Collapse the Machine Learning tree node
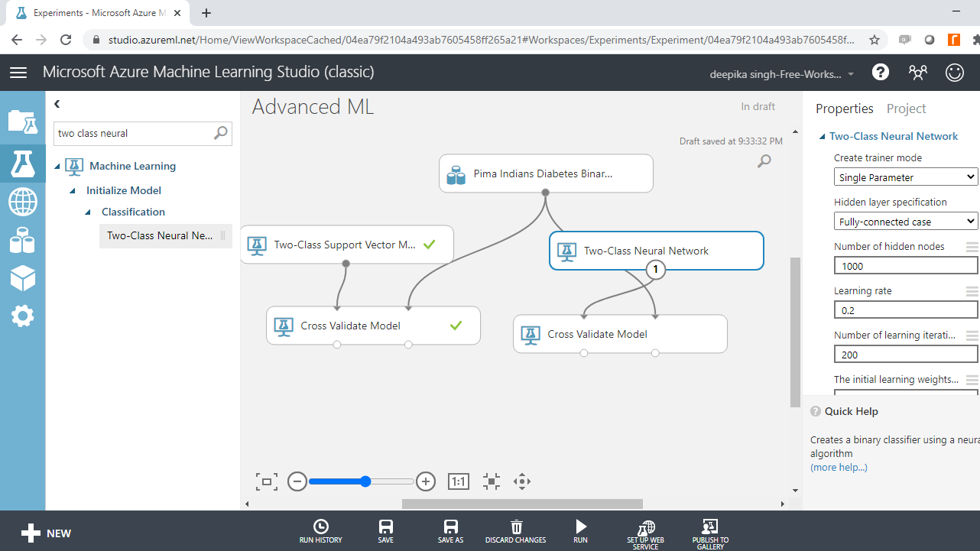The width and height of the screenshot is (980, 551). click(57, 167)
